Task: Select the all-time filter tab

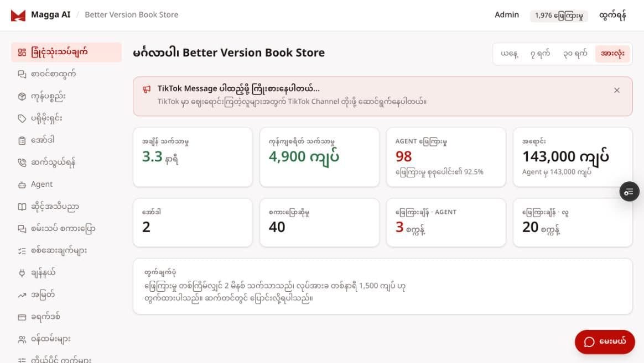Action: pyautogui.click(x=612, y=54)
